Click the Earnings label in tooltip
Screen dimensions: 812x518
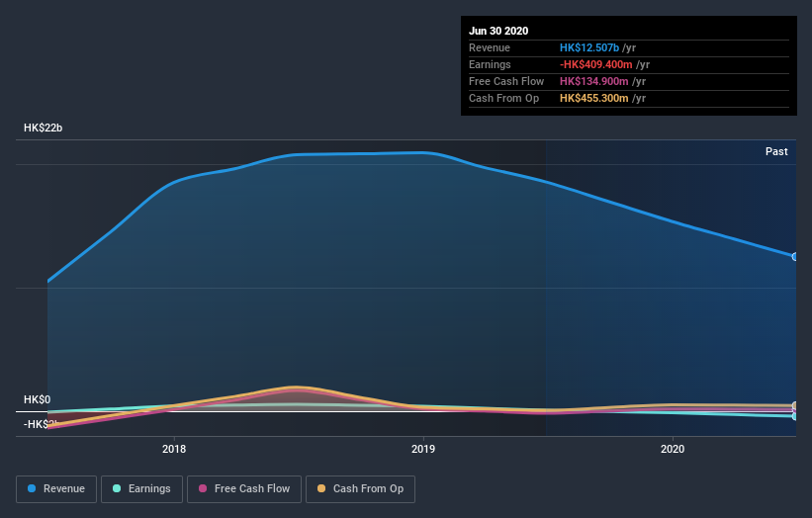coord(490,64)
